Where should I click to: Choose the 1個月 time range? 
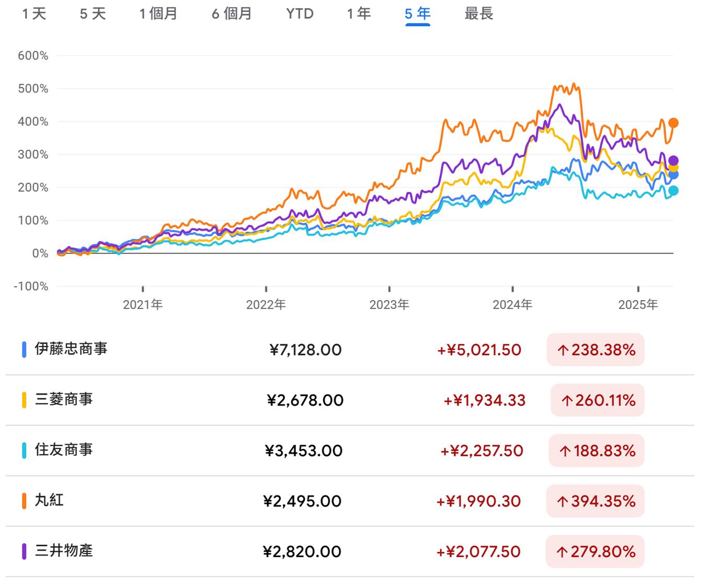coord(158,14)
